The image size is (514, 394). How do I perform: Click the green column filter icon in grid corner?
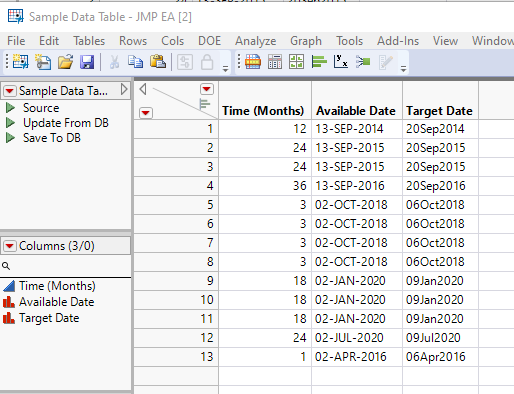click(x=204, y=104)
